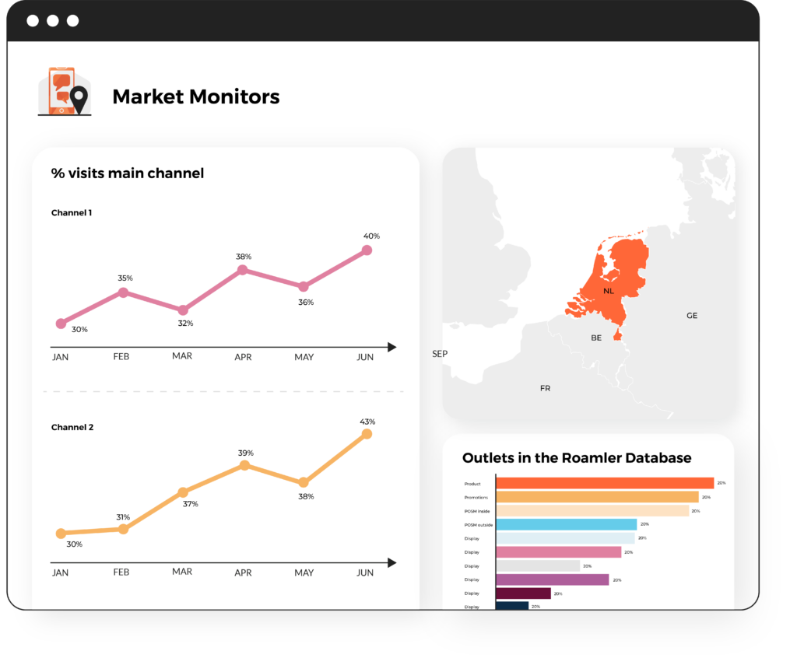Click the arrowhead on Channel 2's axis
Screen dimensions: 797x672
tap(393, 562)
